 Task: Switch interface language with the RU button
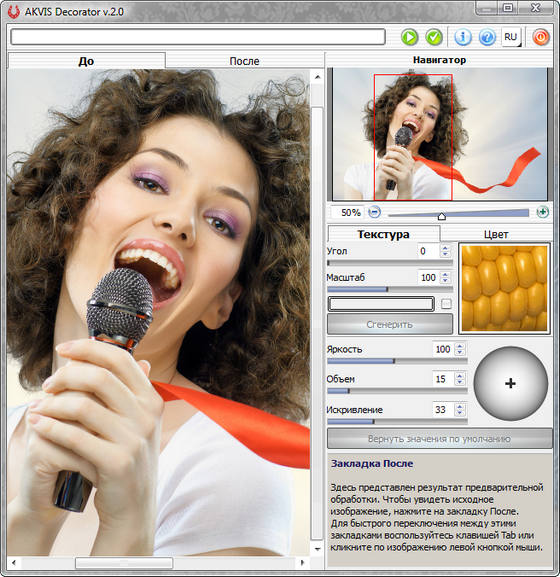(511, 37)
